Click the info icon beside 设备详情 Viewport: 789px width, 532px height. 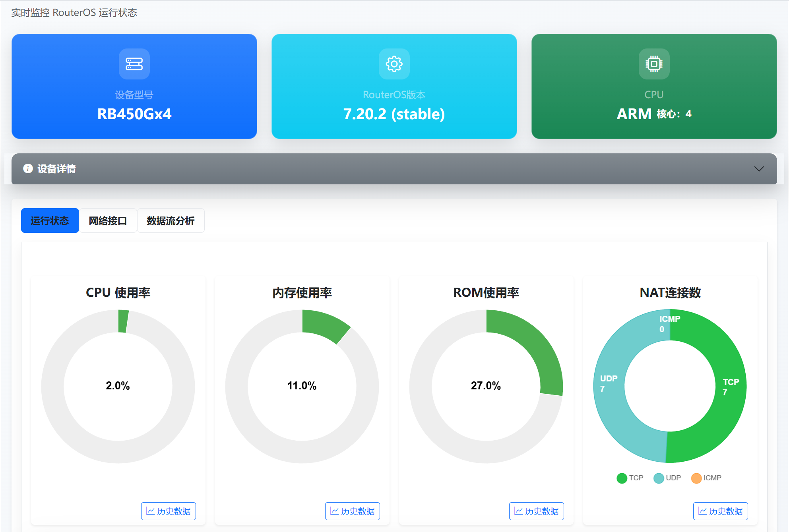[x=28, y=168]
